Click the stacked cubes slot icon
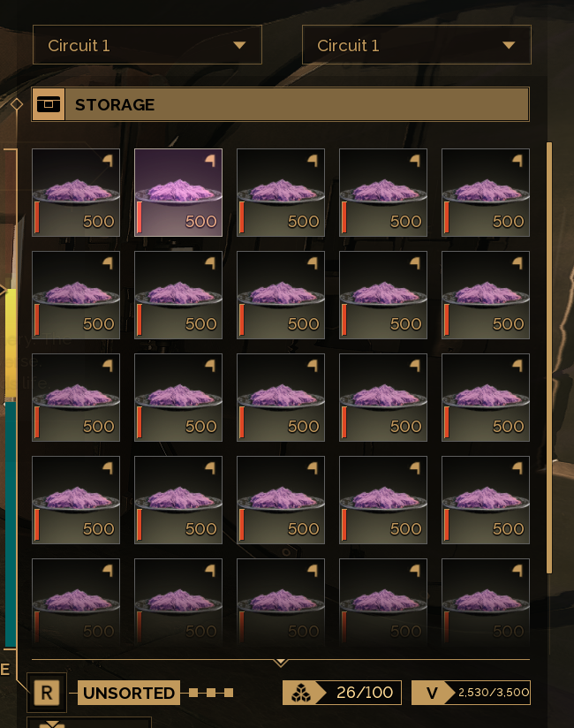The image size is (574, 728). coord(301,693)
